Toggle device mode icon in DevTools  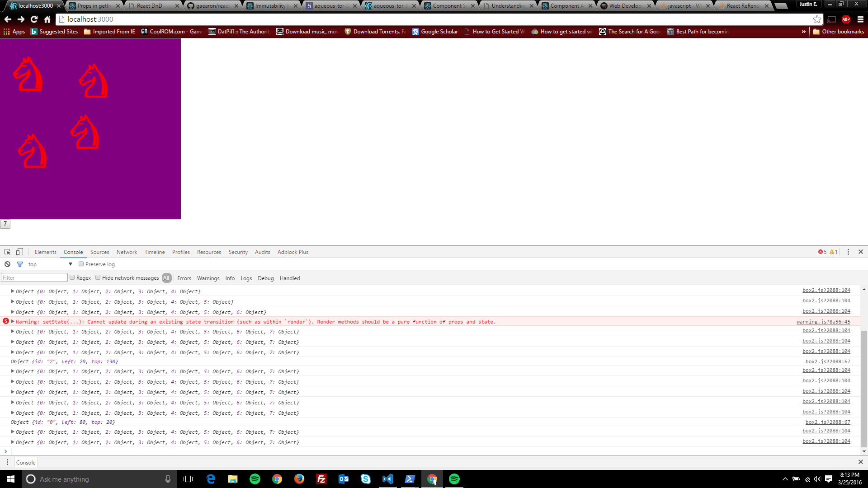coord(19,252)
